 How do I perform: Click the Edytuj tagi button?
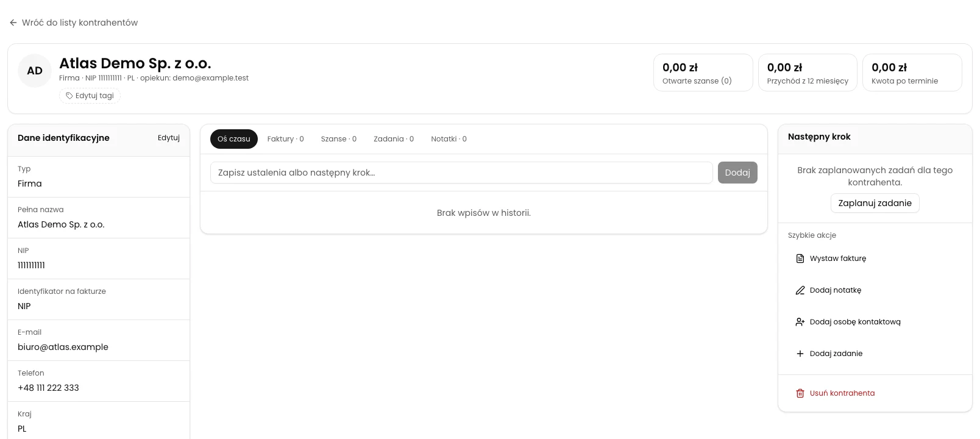point(90,96)
